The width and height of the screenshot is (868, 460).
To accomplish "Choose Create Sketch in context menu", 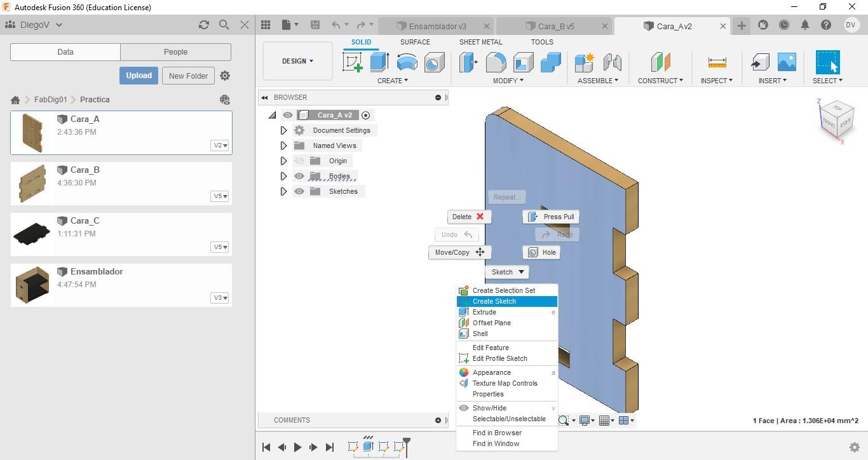I will tap(507, 301).
